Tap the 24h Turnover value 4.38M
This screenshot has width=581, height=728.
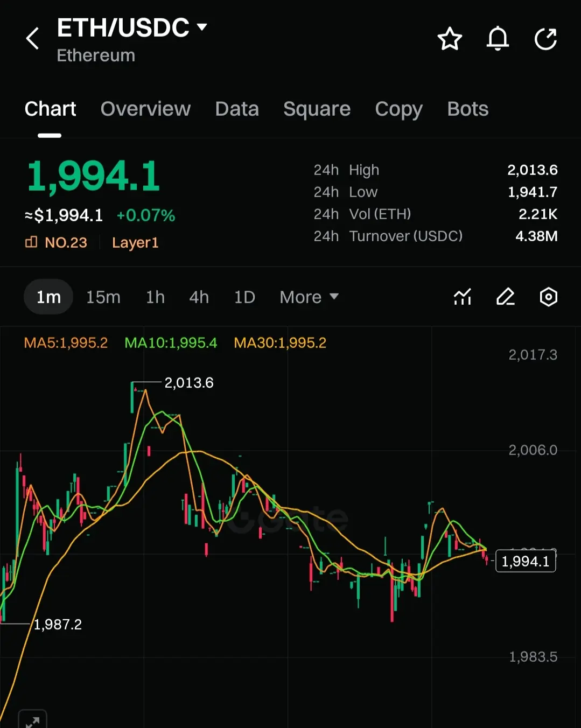pyautogui.click(x=536, y=236)
